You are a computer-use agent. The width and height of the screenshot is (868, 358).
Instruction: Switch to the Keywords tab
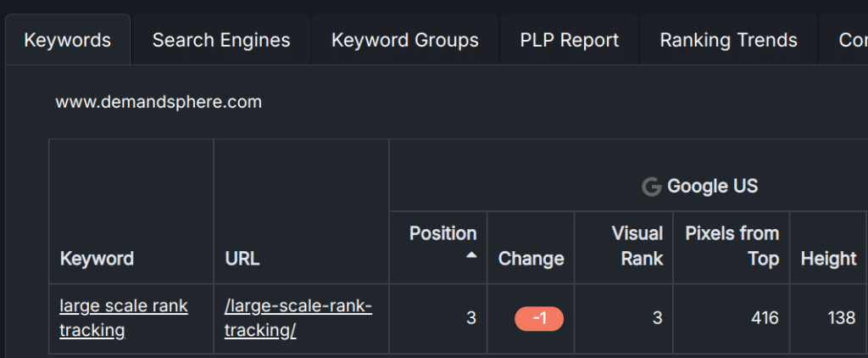[68, 40]
